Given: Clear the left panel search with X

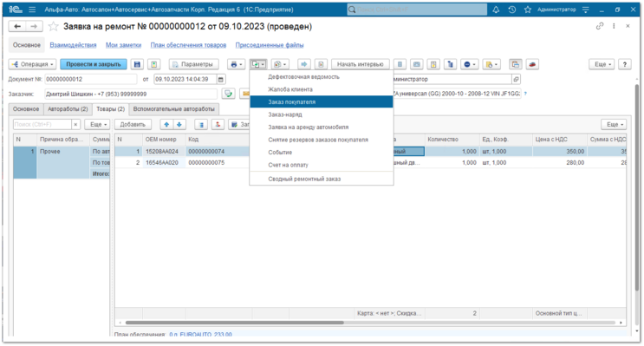Looking at the screenshot, I should point(75,124).
